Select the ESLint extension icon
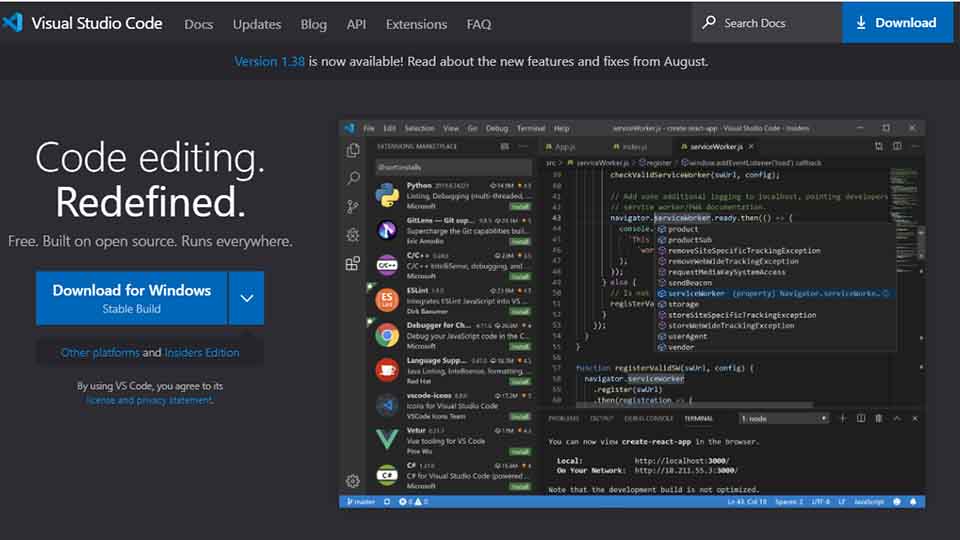The image size is (960, 540). click(387, 300)
